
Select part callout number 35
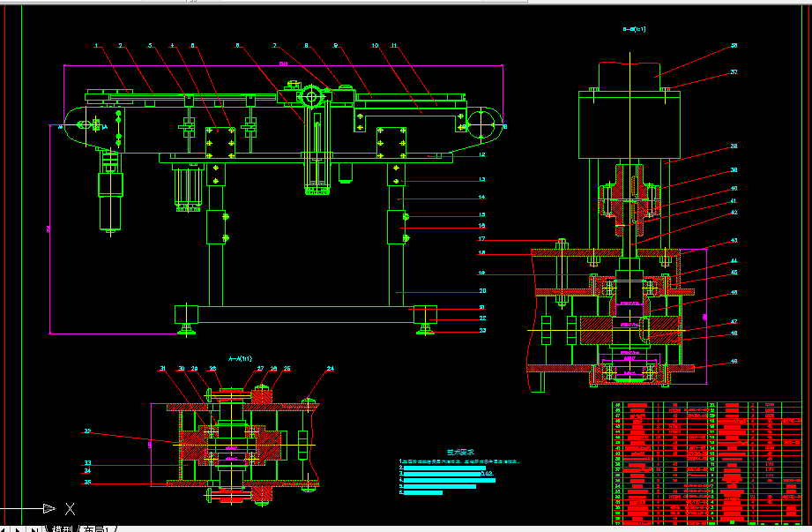[87, 482]
